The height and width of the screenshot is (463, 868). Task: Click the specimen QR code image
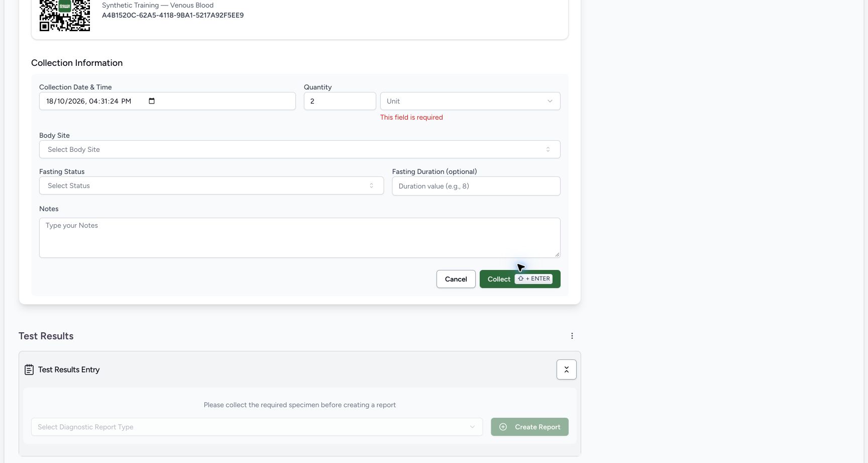click(x=65, y=16)
